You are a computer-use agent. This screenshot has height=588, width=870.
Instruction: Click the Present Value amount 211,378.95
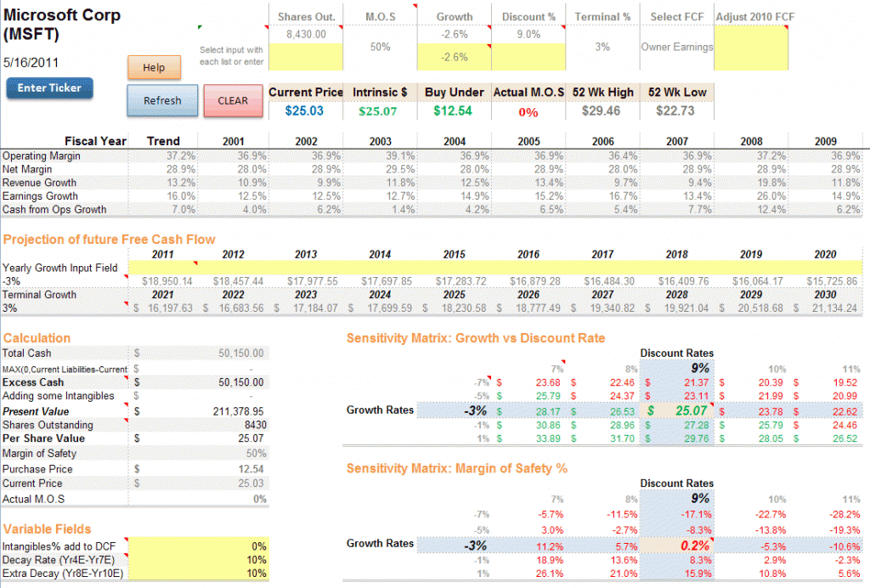(x=238, y=411)
